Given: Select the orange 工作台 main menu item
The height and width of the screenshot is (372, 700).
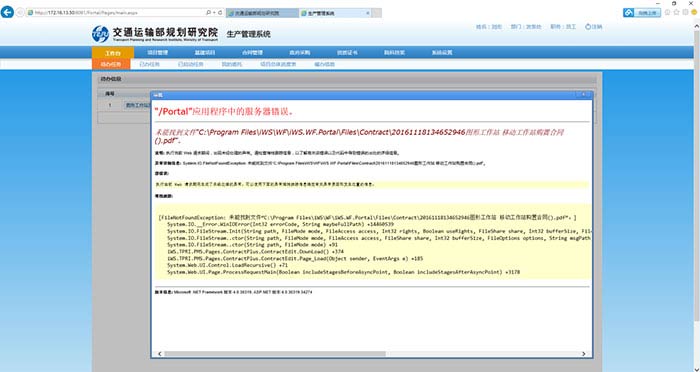Looking at the screenshot, I should 112,53.
